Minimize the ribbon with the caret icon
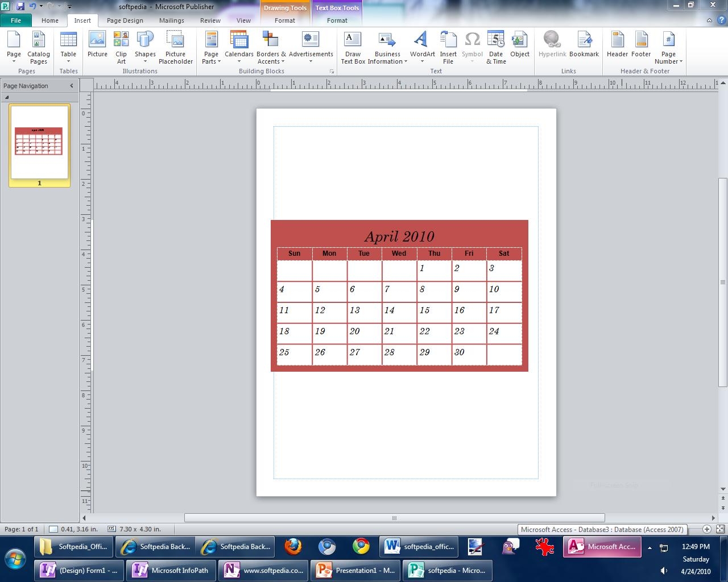The height and width of the screenshot is (582, 728). pyautogui.click(x=709, y=20)
